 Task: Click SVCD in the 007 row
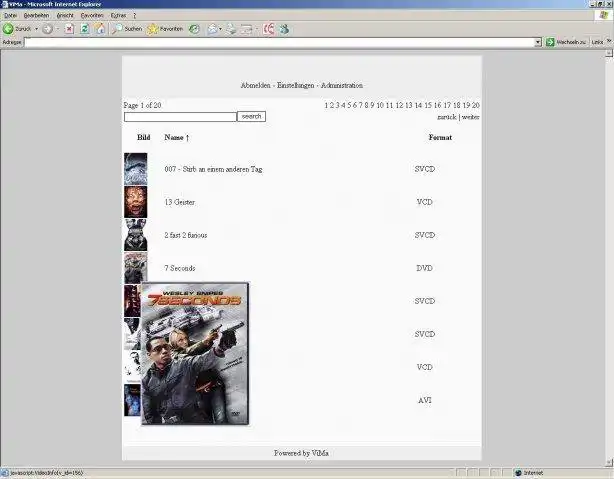coord(425,169)
